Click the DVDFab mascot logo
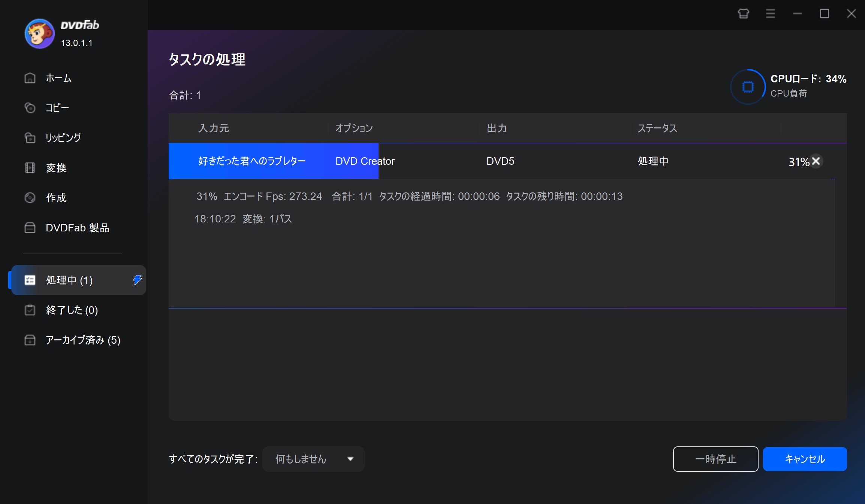Image resolution: width=865 pixels, height=504 pixels. (x=39, y=34)
